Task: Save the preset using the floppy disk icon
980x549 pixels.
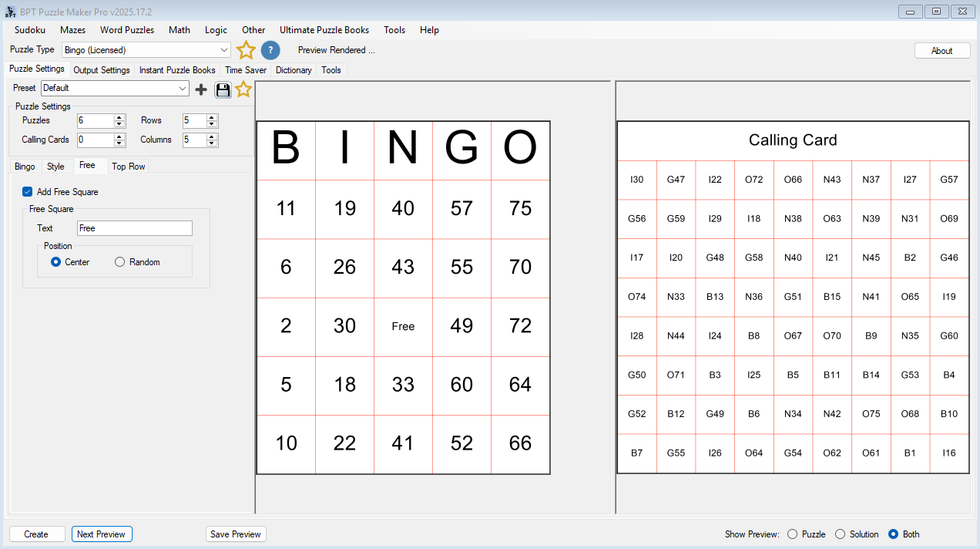Action: pyautogui.click(x=223, y=89)
